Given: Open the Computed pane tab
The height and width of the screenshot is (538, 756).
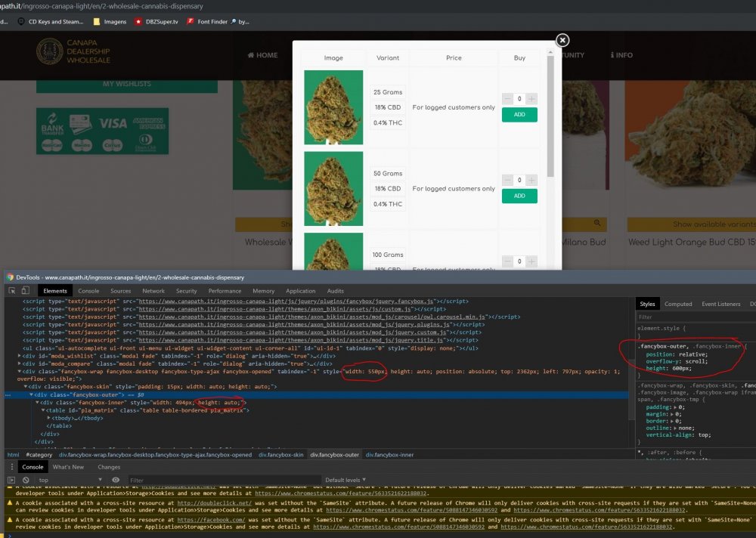Looking at the screenshot, I should (678, 304).
